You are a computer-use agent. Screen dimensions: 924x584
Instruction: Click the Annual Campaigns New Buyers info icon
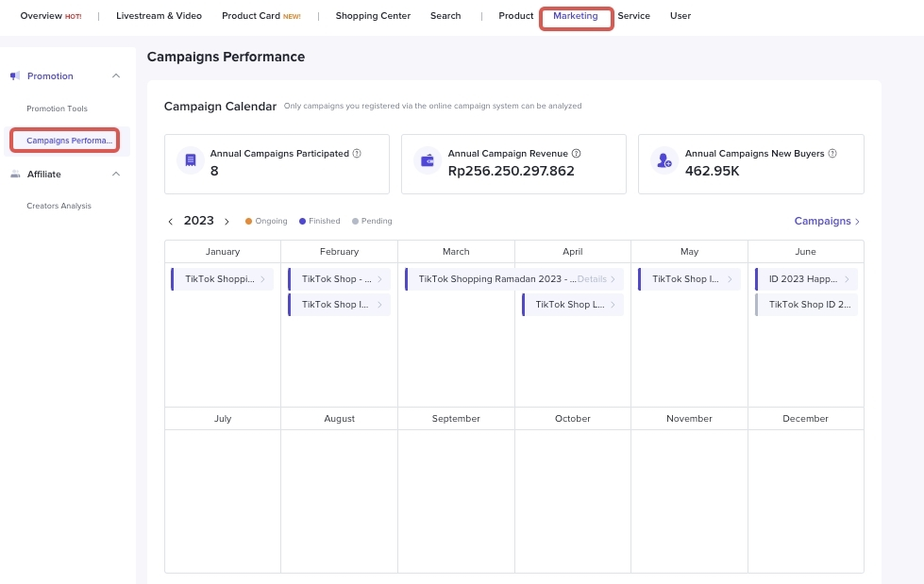[832, 153]
